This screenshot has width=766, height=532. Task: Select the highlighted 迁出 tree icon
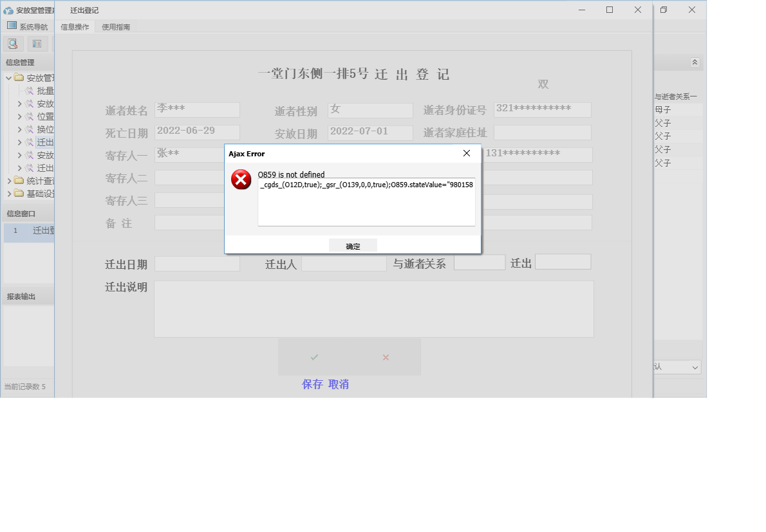pyautogui.click(x=28, y=142)
